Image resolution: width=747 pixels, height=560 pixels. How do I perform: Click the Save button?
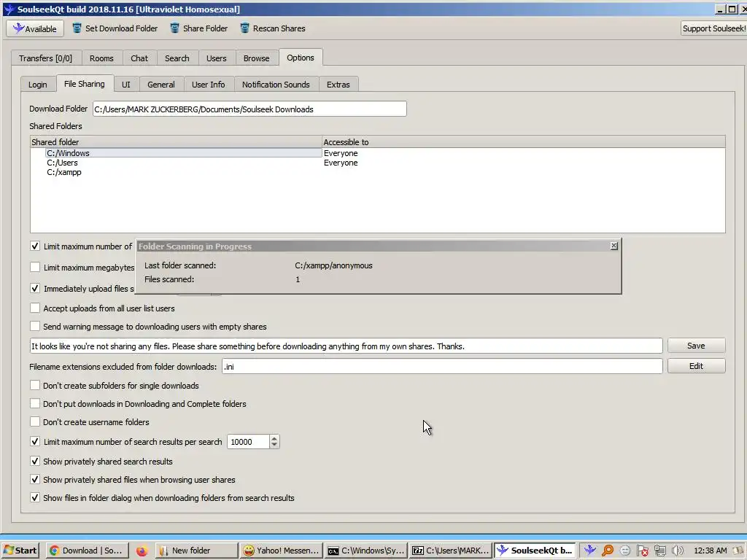(x=696, y=346)
